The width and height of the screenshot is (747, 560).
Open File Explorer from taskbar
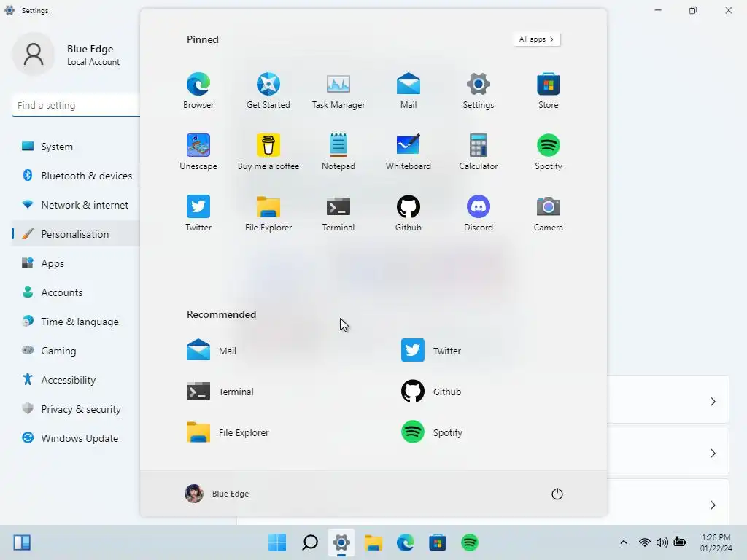click(x=373, y=542)
